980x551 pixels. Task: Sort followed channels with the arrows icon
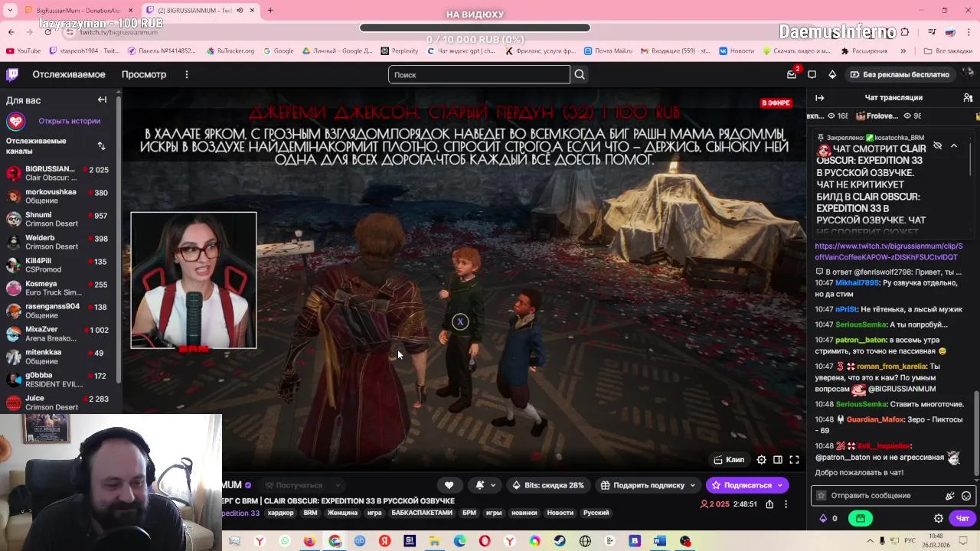point(101,145)
